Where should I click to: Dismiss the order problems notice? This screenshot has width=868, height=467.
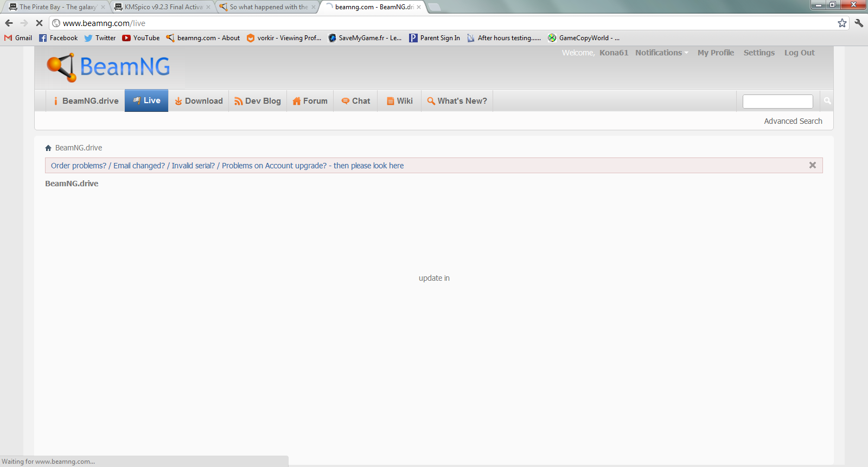813,165
